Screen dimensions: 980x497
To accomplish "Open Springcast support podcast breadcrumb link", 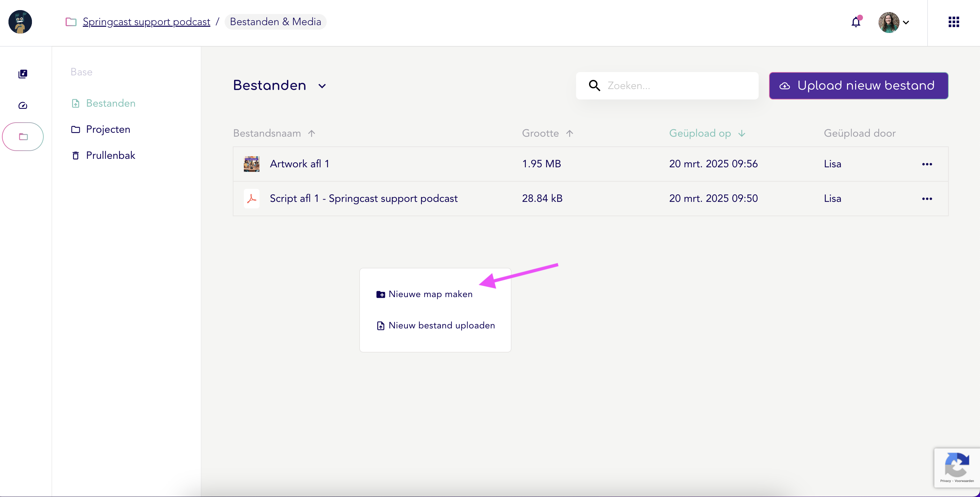I will [x=146, y=22].
